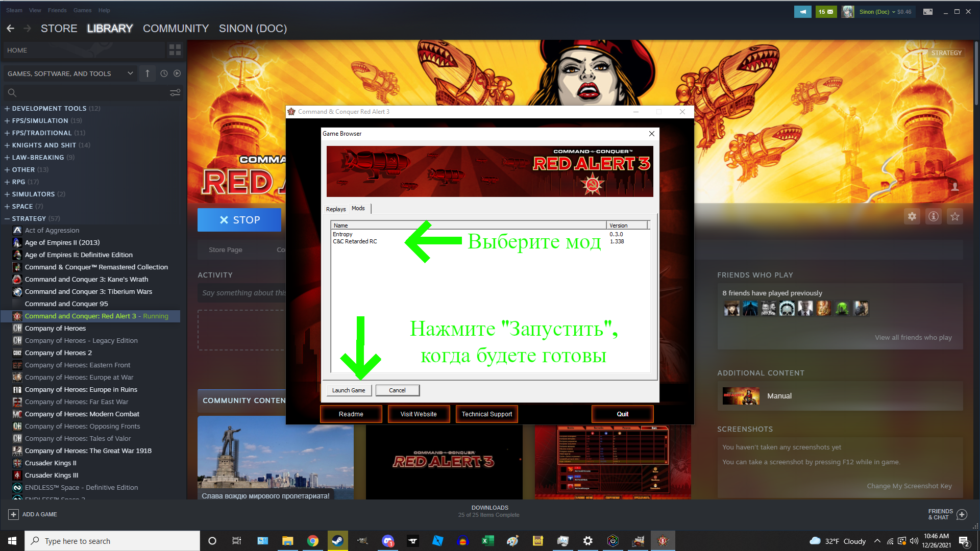Toggle the library grid view icon
Viewport: 980px width, 551px height.
pos(175,49)
